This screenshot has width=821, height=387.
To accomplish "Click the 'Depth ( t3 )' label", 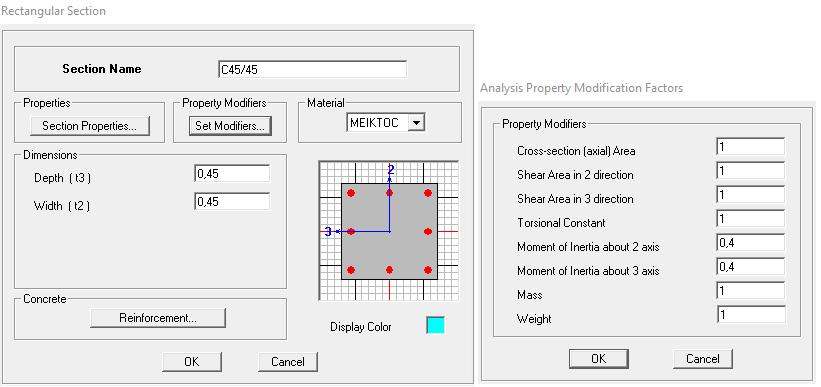I will point(62,178).
